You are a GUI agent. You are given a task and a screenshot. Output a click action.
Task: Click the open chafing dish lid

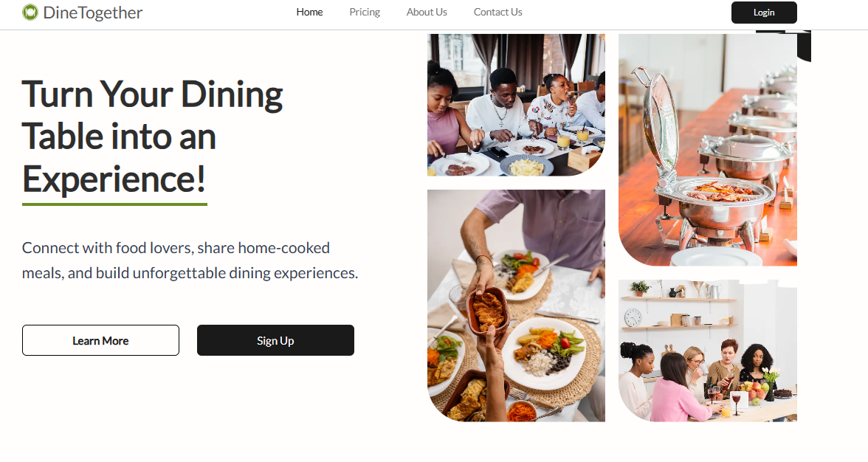coord(657,120)
